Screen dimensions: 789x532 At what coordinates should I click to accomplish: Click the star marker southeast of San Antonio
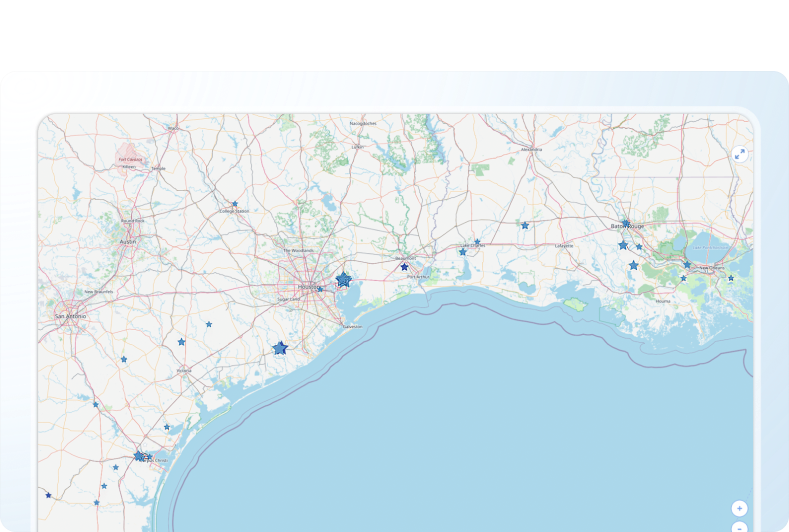coord(124,359)
